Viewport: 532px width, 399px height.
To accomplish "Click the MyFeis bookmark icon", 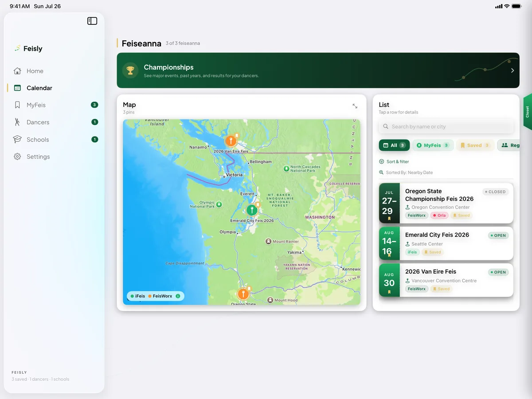I will click(17, 105).
